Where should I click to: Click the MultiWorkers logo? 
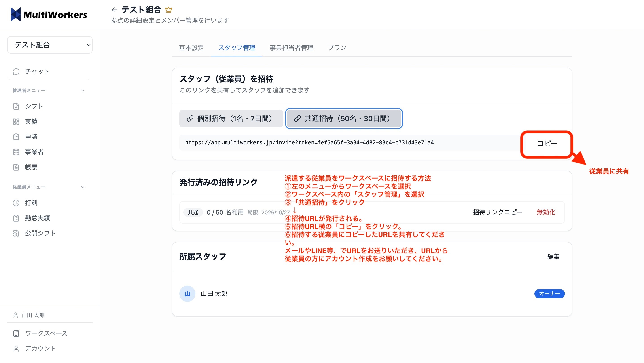49,15
